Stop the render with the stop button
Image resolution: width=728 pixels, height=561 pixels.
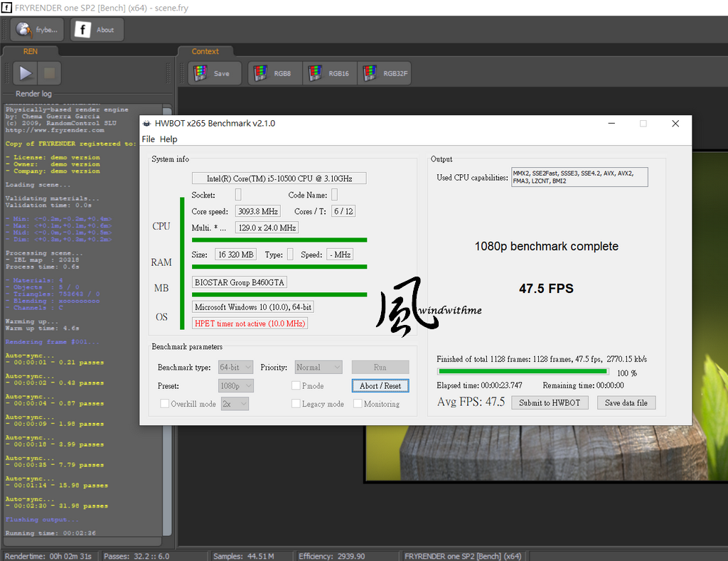coord(49,73)
